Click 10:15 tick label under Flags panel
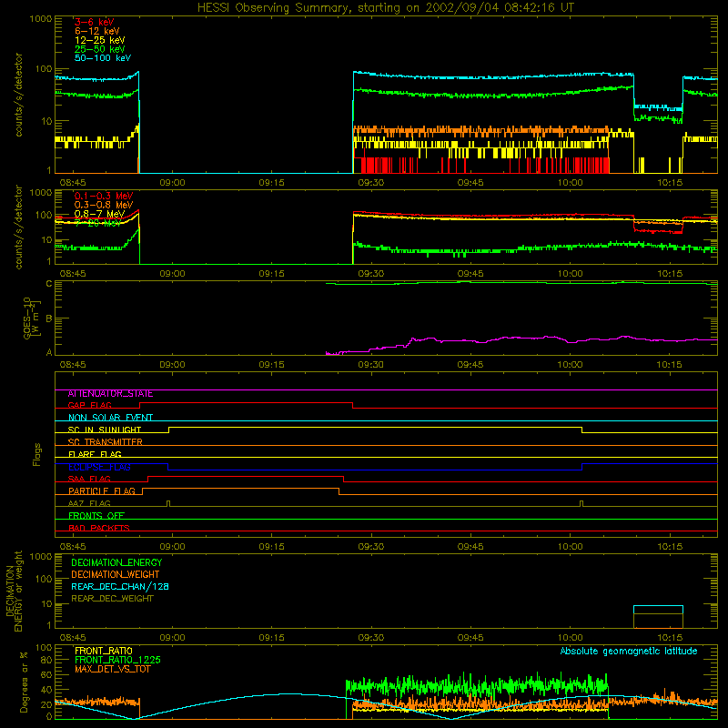Screen dimensions: 728x728 pos(670,547)
